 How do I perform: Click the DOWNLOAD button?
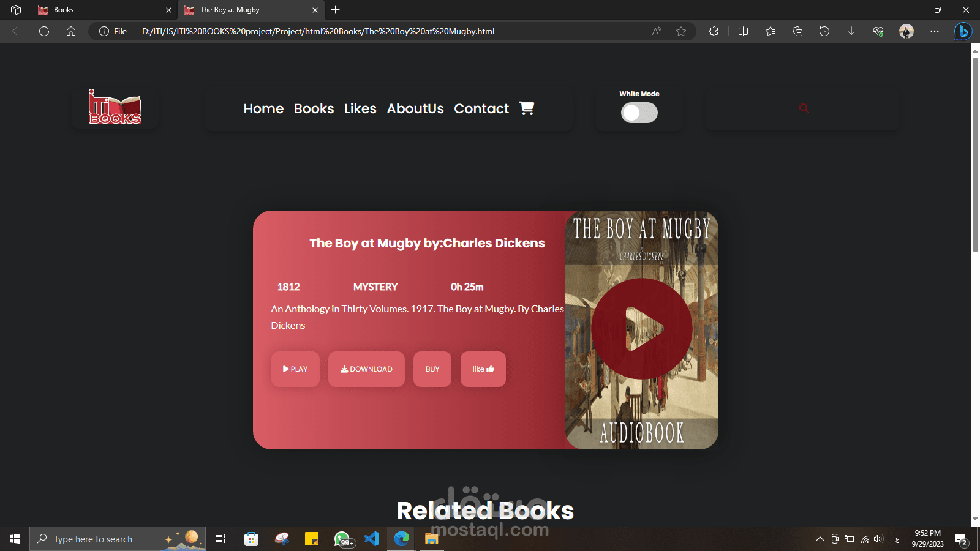coord(366,369)
